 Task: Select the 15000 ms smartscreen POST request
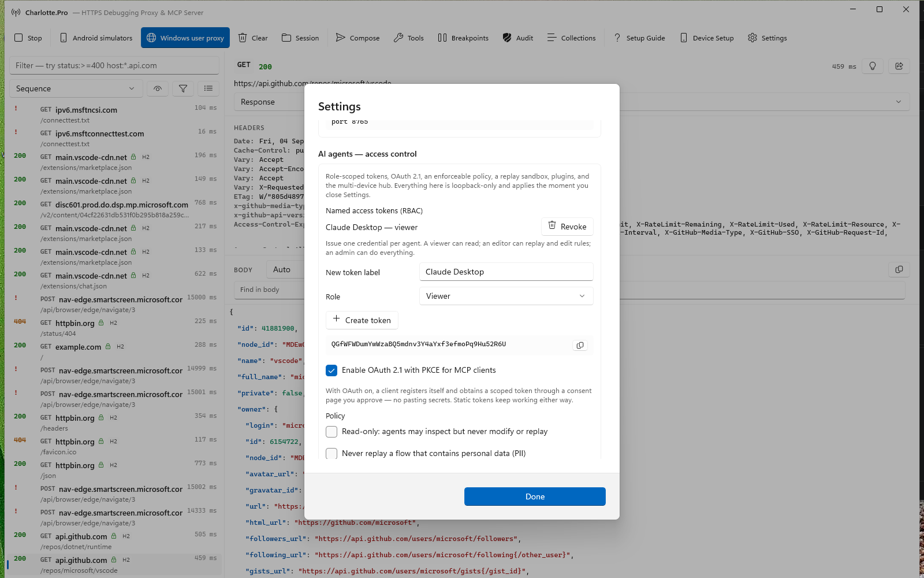point(114,304)
